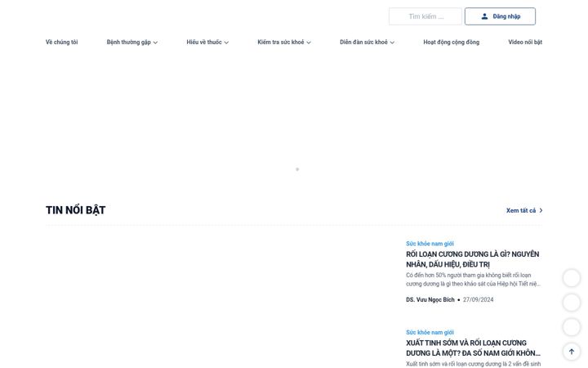Click the TIN NỔI BẬT heading
This screenshot has height=368, width=588.
click(x=75, y=210)
